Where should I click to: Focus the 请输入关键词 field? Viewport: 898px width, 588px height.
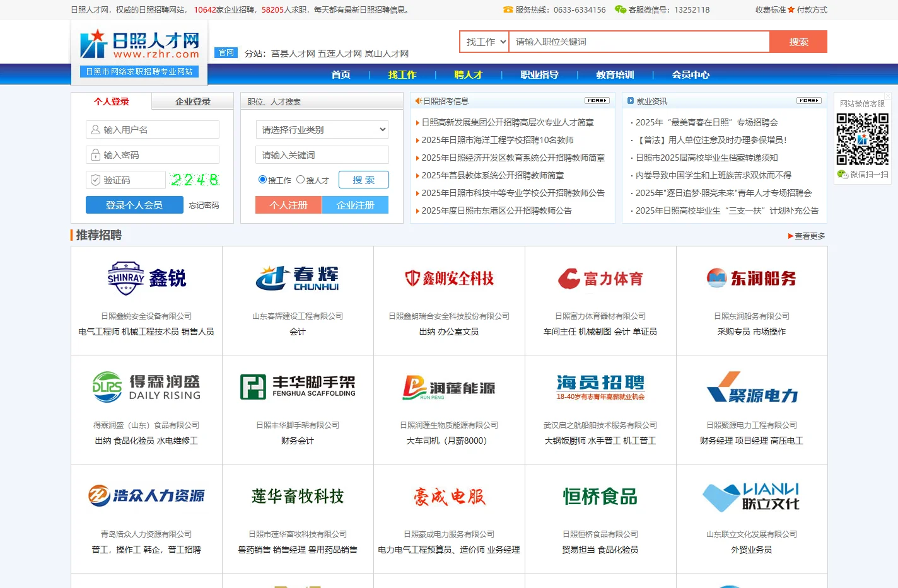tap(322, 155)
